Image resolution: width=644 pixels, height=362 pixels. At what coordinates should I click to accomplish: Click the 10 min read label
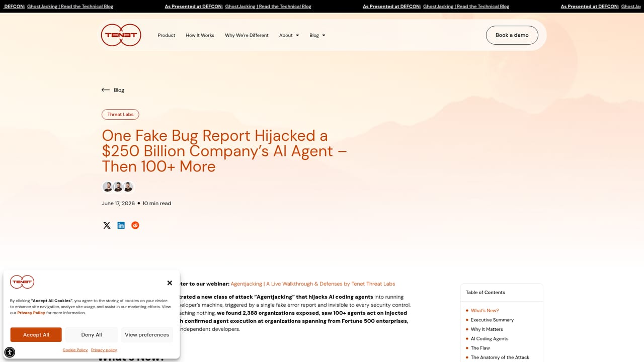[x=156, y=204]
